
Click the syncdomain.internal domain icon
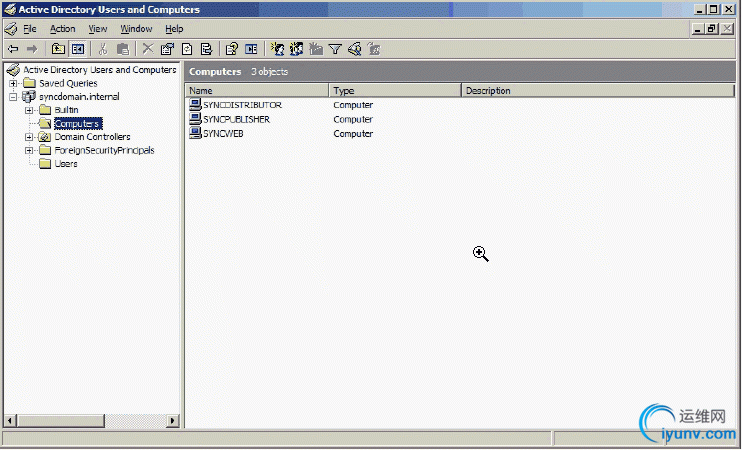29,97
